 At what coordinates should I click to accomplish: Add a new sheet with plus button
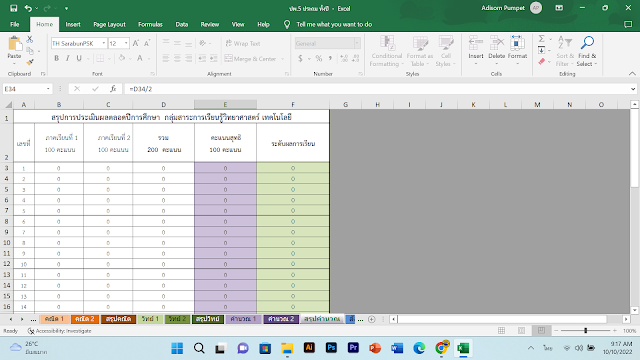[x=371, y=319]
